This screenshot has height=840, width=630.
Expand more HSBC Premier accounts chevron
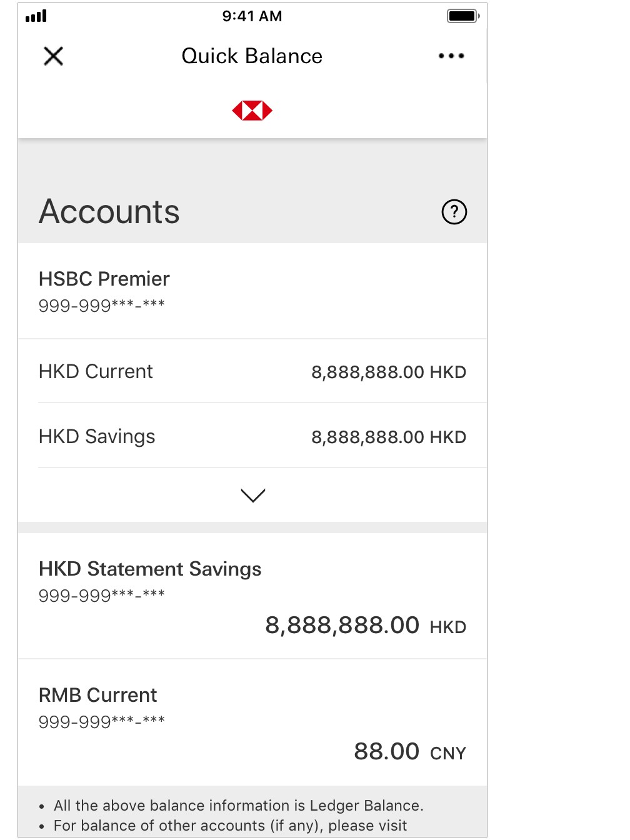pos(253,495)
